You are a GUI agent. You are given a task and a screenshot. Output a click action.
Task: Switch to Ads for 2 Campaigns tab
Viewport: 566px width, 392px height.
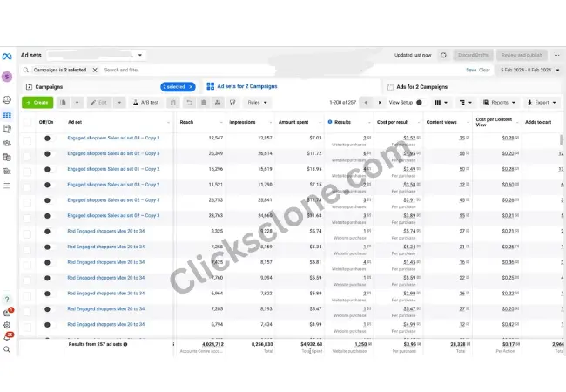pyautogui.click(x=421, y=87)
